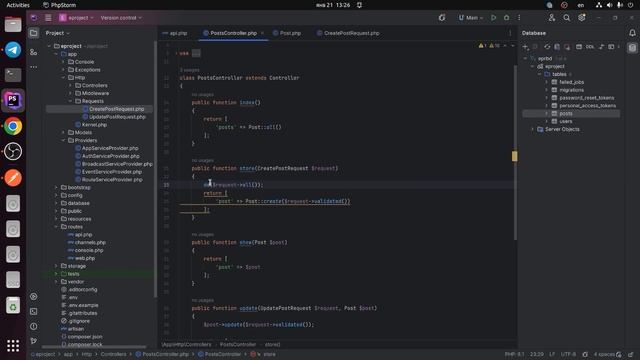Toggle the Database tool window sidebar icon
The height and width of the screenshot is (360, 640).
coord(632,48)
